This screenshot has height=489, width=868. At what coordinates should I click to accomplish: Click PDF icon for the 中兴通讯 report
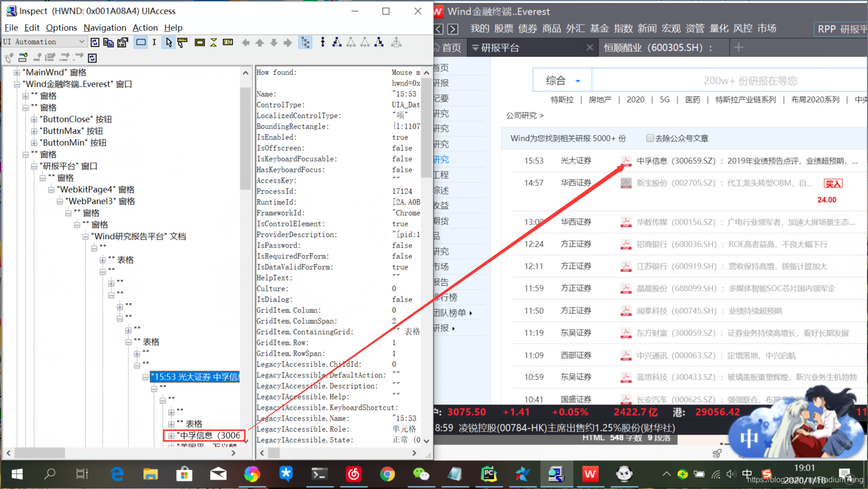click(625, 355)
